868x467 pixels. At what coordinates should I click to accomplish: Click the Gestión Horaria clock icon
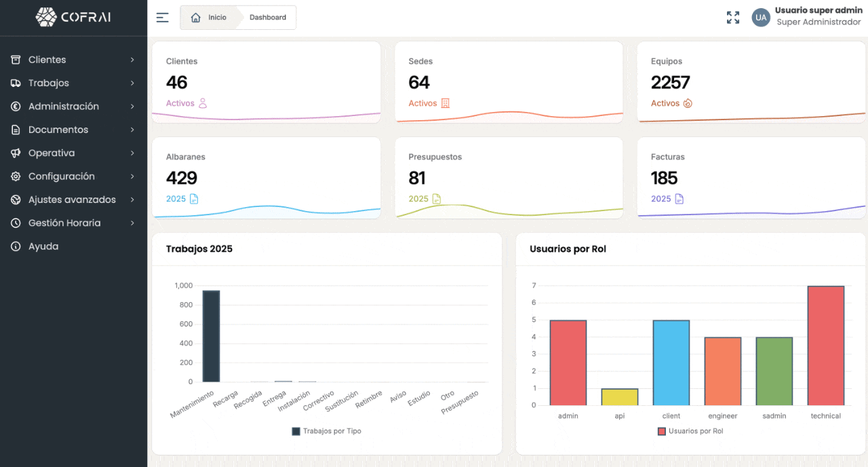[x=16, y=223]
